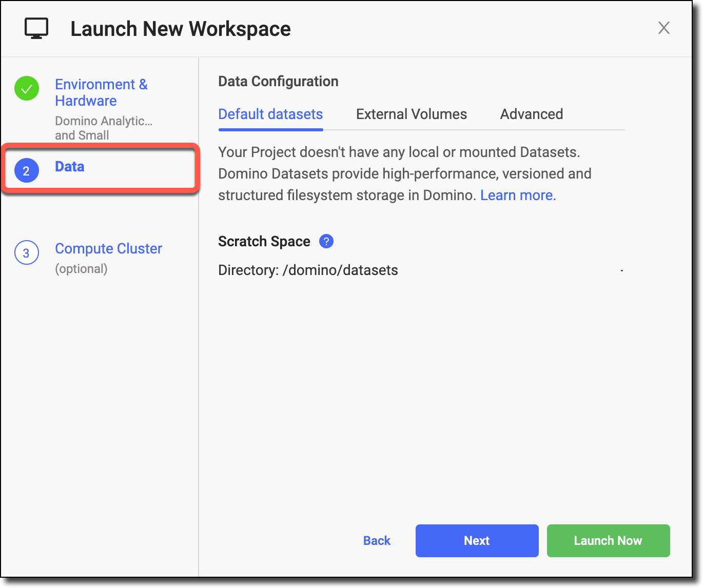
Task: Go to Environment & Hardware step
Action: coord(101,92)
